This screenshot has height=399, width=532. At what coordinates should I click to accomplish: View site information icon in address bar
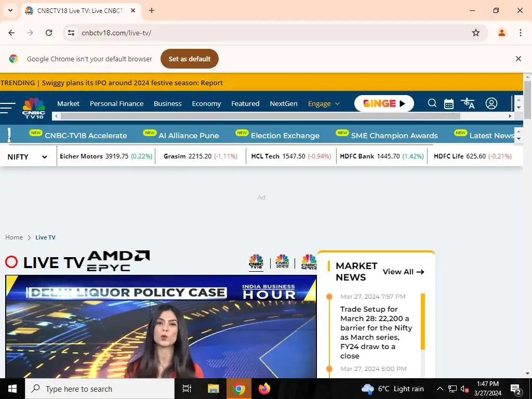pyautogui.click(x=71, y=33)
